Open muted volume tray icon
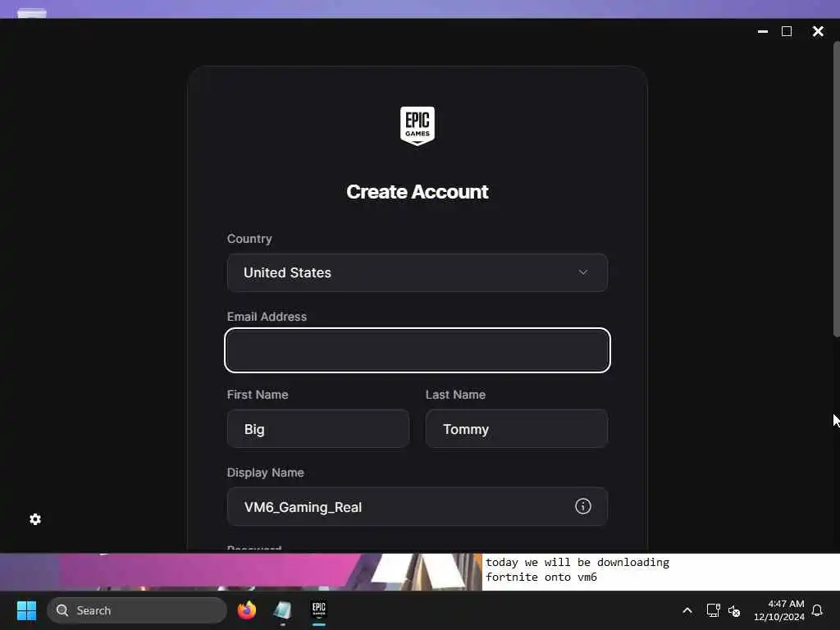The image size is (840, 630). coord(734,610)
